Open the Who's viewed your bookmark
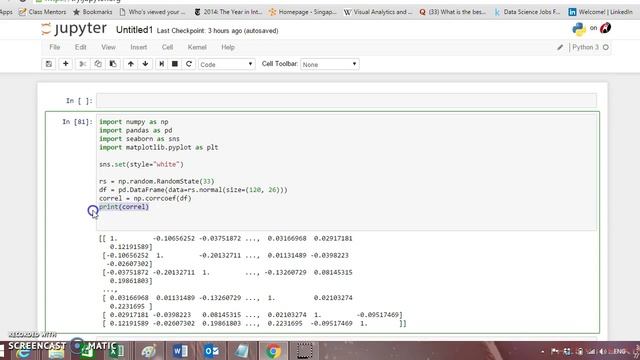The width and height of the screenshot is (640, 360). pos(152,12)
